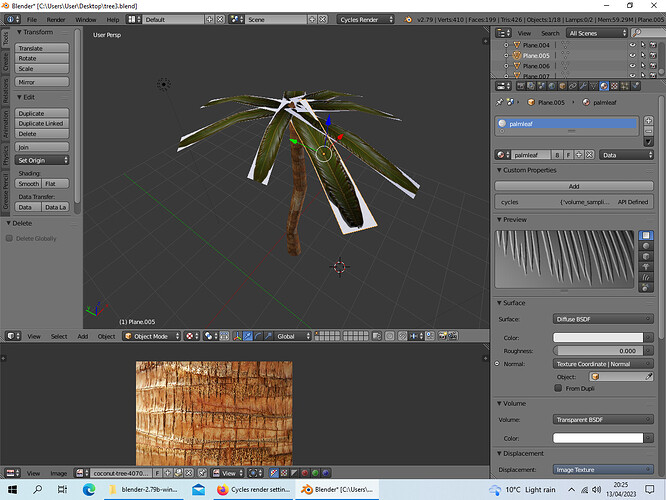Toggle visibility eye of Plane.005
666x500 pixels.
click(x=632, y=56)
